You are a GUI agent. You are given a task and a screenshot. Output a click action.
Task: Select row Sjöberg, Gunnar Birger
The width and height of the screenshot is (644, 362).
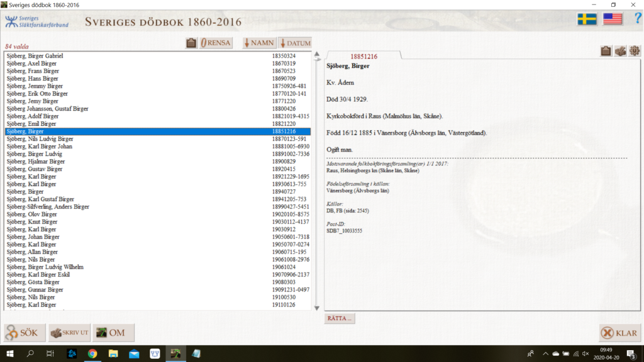point(158,290)
